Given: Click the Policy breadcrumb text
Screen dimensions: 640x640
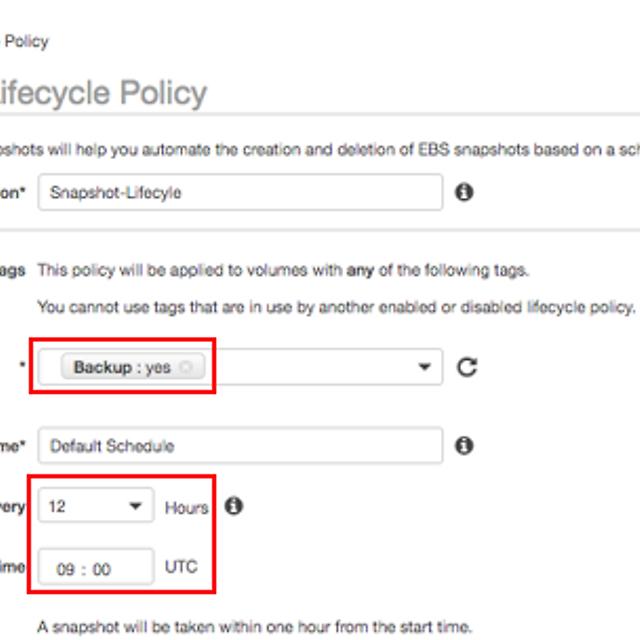Looking at the screenshot, I should (x=26, y=41).
